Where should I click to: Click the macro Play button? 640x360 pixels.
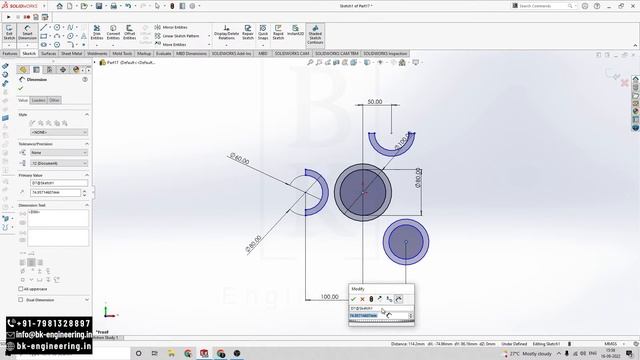pos(8,17)
